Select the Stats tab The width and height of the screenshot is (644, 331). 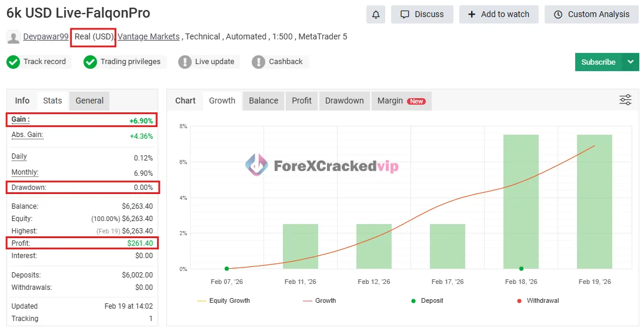(52, 101)
